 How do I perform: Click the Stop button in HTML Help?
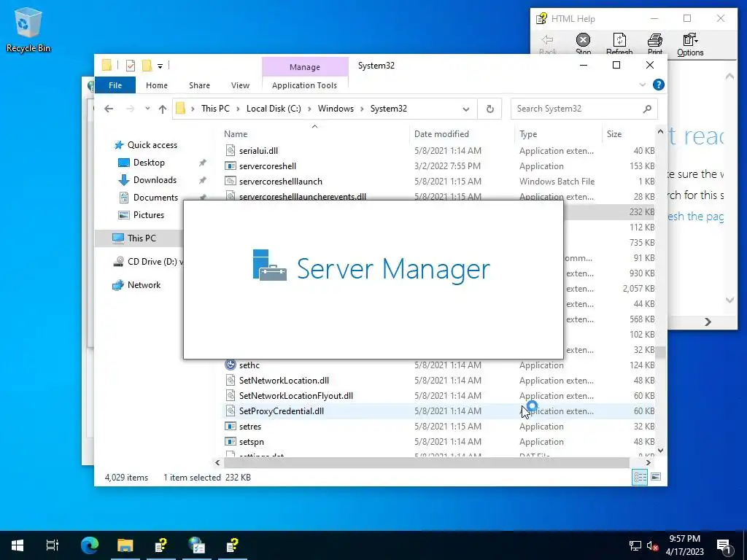pos(583,44)
